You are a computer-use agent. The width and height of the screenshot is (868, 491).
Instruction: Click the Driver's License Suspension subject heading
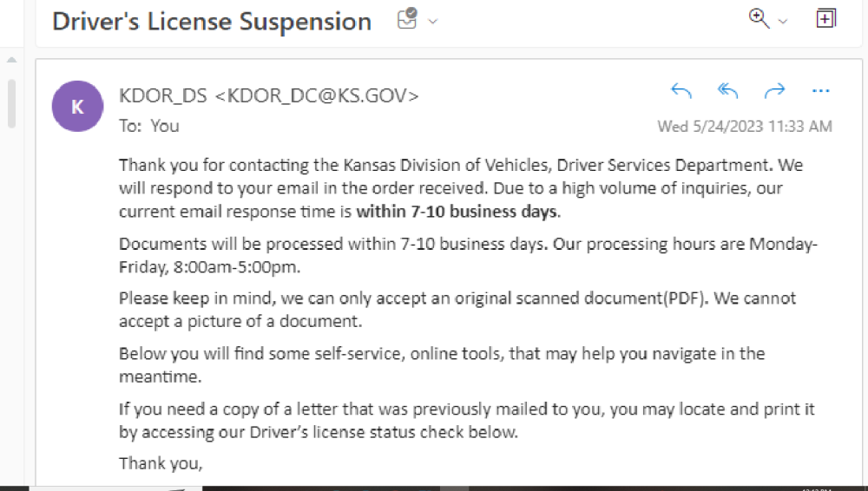(x=212, y=22)
